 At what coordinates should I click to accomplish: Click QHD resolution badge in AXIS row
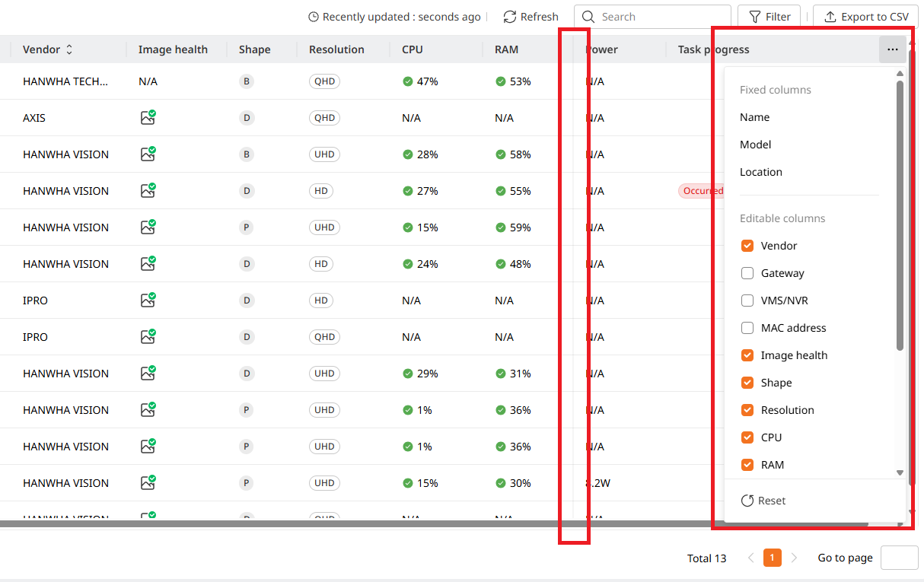324,118
